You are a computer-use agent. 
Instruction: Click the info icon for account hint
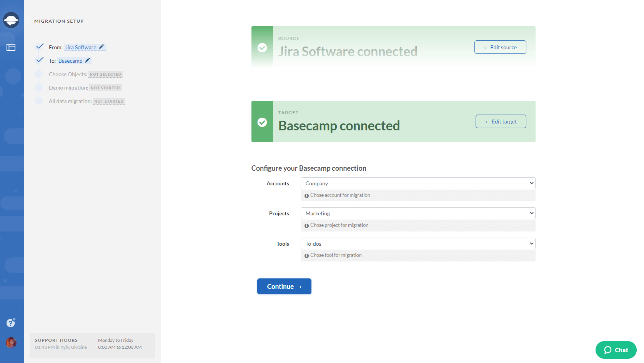[306, 196]
